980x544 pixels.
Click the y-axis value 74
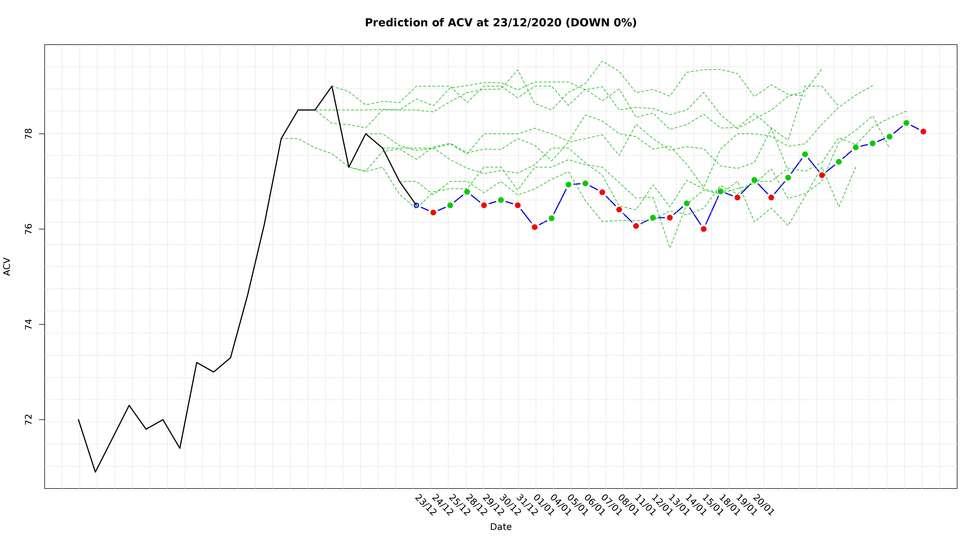tap(29, 324)
